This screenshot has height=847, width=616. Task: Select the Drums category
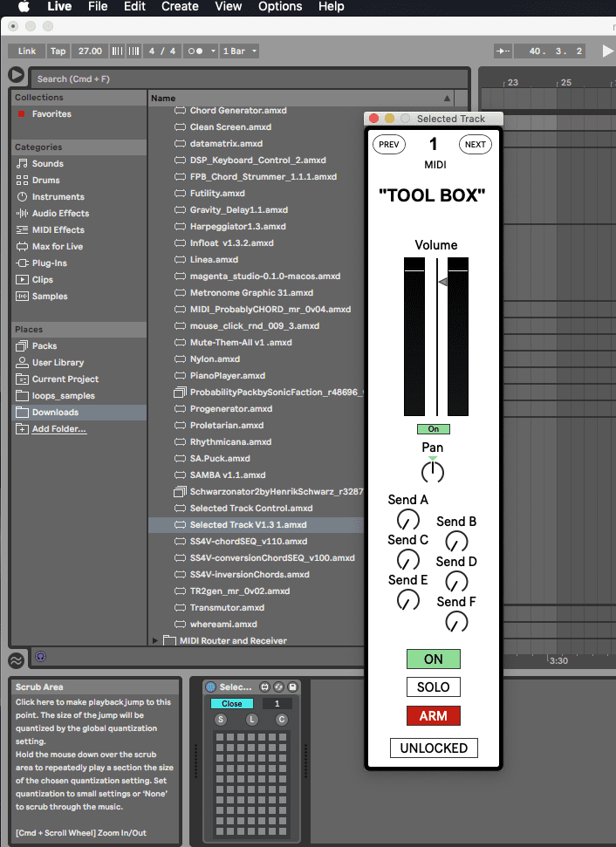[46, 181]
